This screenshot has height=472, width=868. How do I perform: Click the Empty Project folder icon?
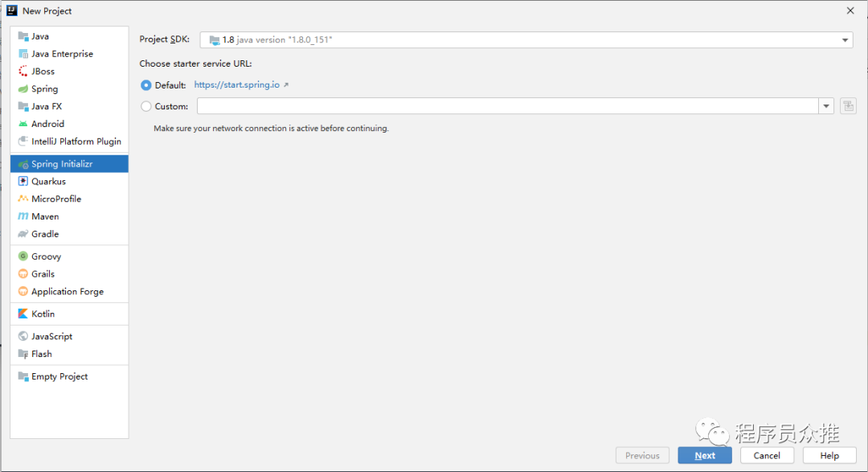[x=23, y=376]
